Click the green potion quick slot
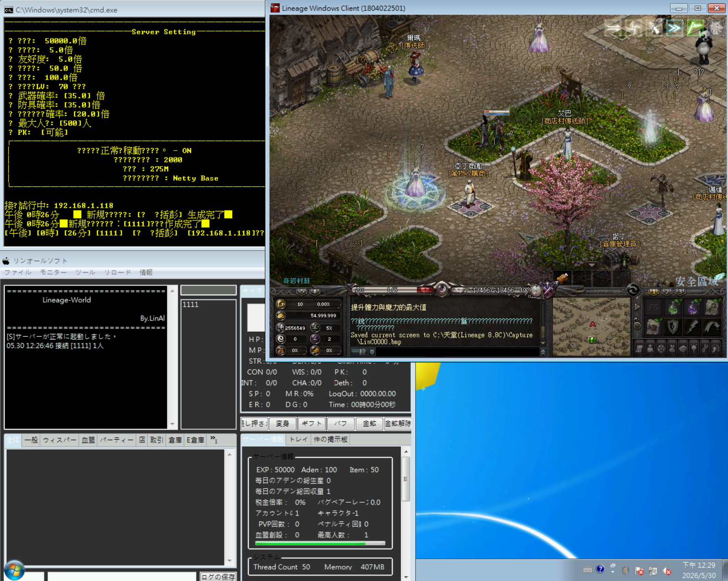Image resolution: width=728 pixels, height=581 pixels. tap(674, 307)
